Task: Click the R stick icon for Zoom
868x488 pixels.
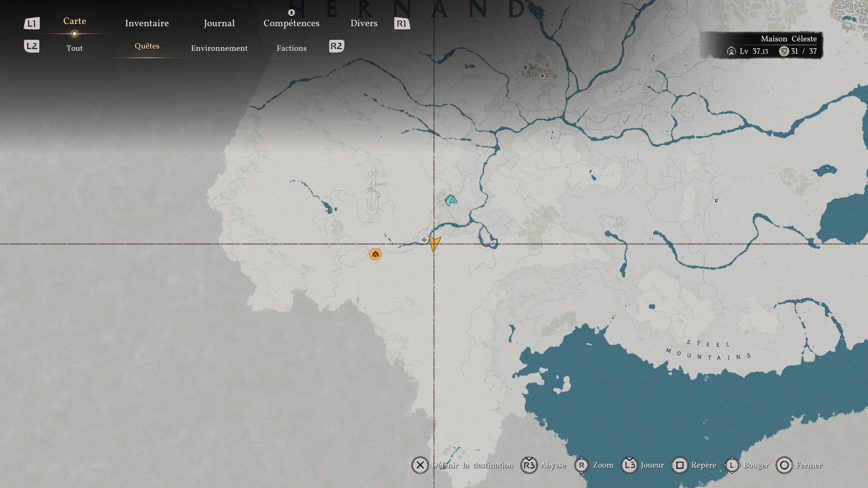Action: point(582,465)
